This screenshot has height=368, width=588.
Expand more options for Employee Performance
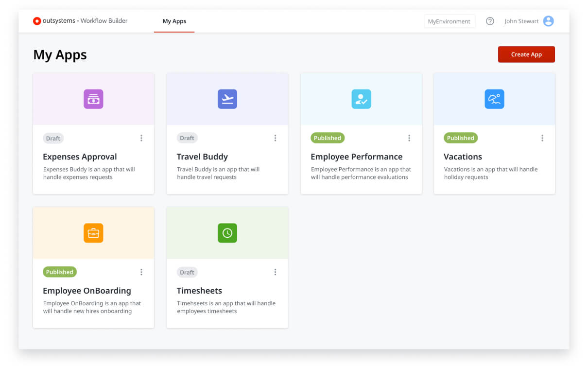click(409, 138)
